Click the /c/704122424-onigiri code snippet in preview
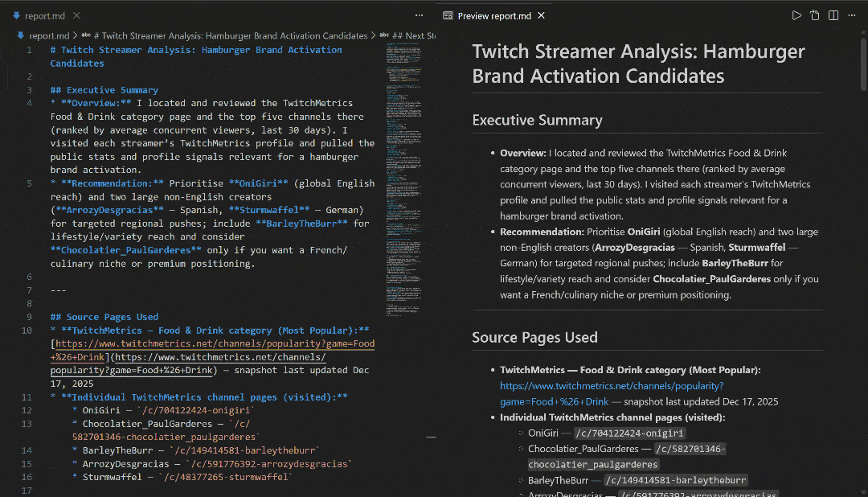Image resolution: width=868 pixels, height=497 pixels. coord(630,433)
